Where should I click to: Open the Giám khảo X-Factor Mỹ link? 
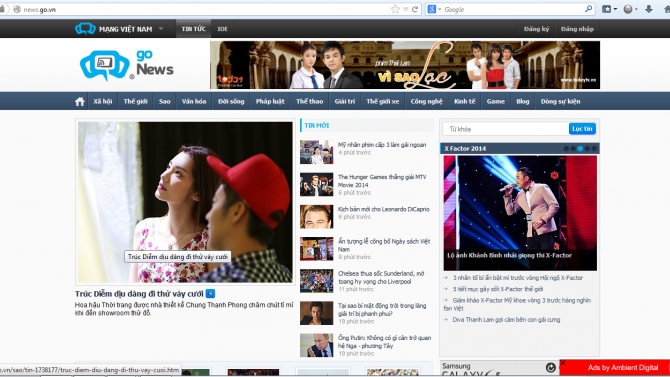pos(517,304)
